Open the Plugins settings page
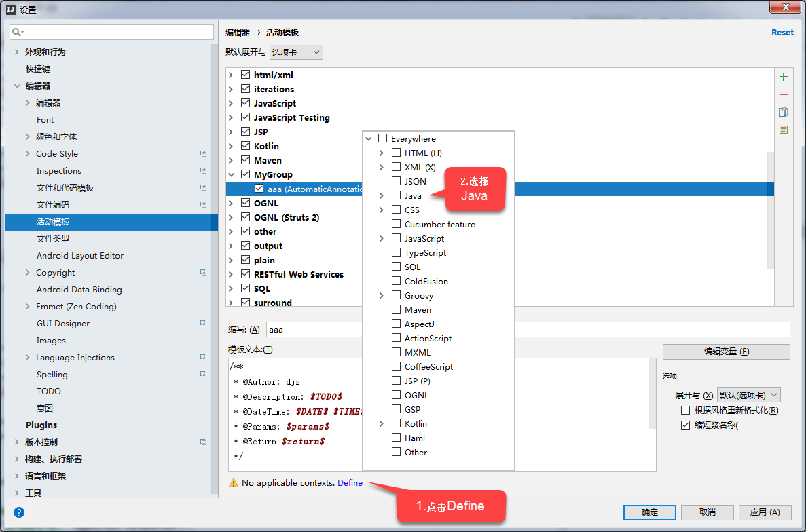Image resolution: width=806 pixels, height=532 pixels. coord(41,425)
